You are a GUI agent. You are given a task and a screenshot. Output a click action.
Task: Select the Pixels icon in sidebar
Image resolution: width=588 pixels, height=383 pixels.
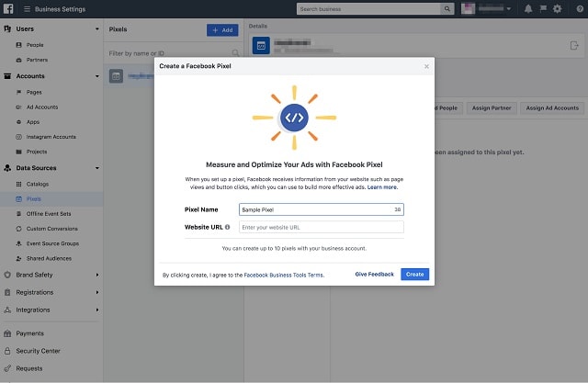point(18,199)
